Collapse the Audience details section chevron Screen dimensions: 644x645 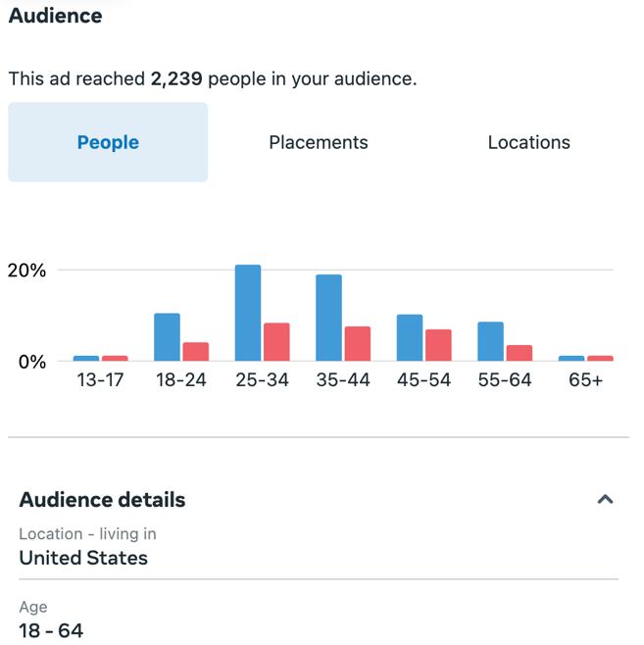pyautogui.click(x=605, y=500)
